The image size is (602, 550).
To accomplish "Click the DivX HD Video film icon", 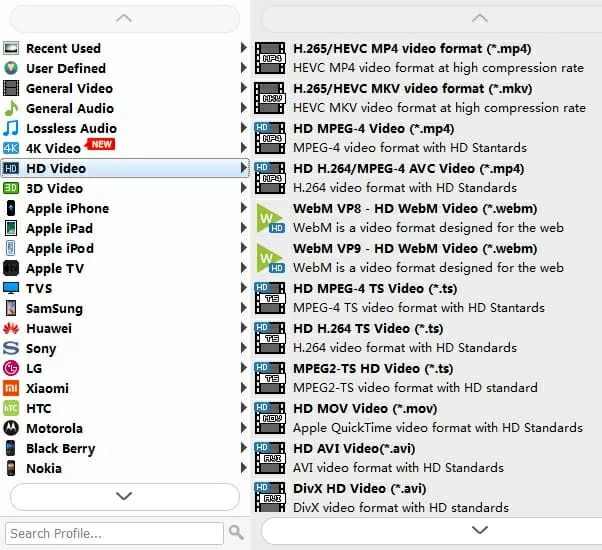I will [x=270, y=497].
